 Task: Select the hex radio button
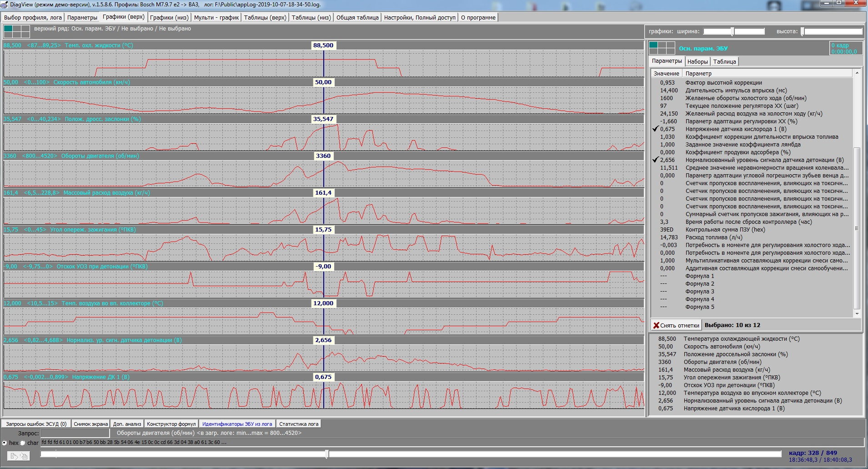point(5,443)
